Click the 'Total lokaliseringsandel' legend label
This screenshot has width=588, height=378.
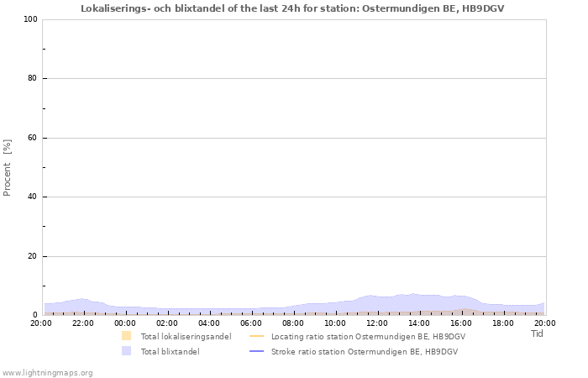[186, 336]
